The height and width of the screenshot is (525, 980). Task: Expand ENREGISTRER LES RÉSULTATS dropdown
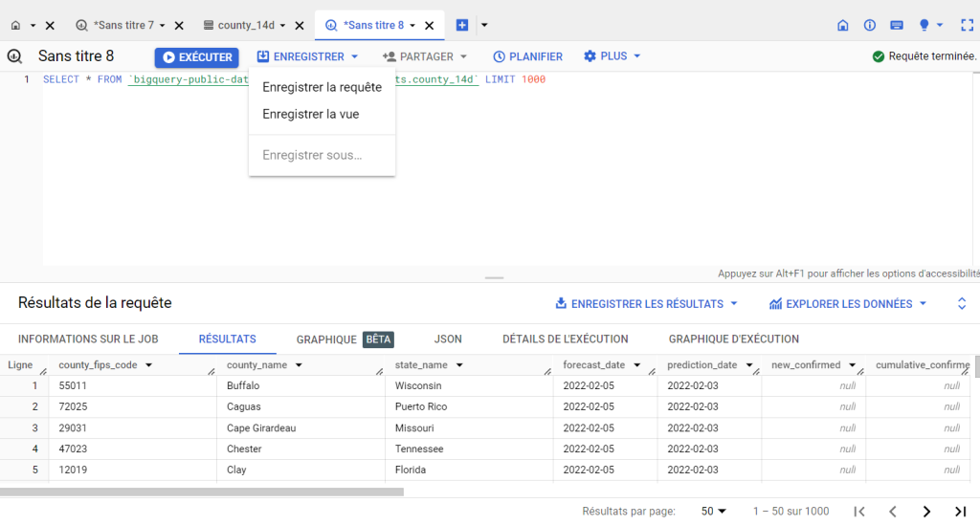[x=647, y=304]
